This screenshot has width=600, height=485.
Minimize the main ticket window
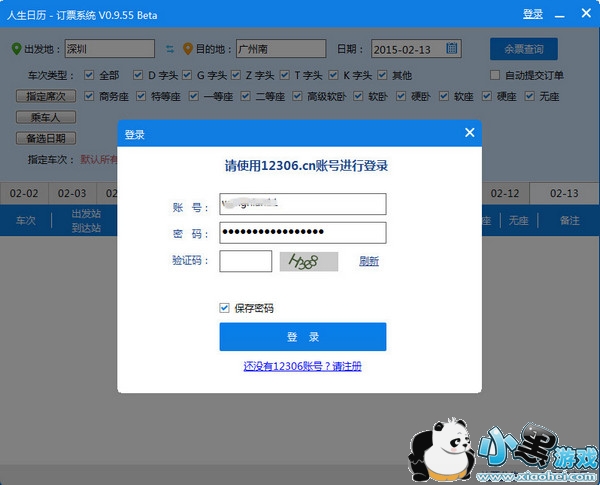pos(559,16)
